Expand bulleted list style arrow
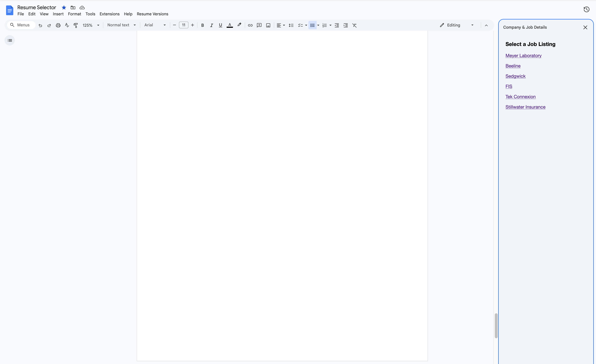Image resolution: width=596 pixels, height=364 pixels. click(x=318, y=25)
